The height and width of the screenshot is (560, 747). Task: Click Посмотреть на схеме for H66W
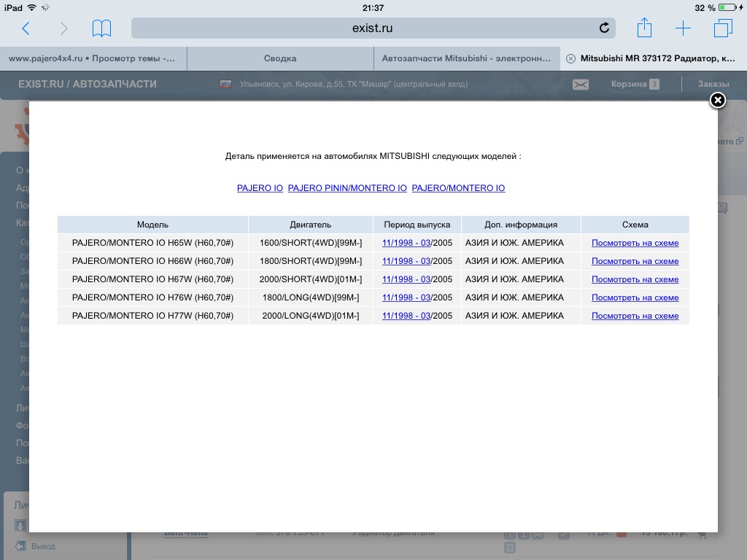pos(635,261)
